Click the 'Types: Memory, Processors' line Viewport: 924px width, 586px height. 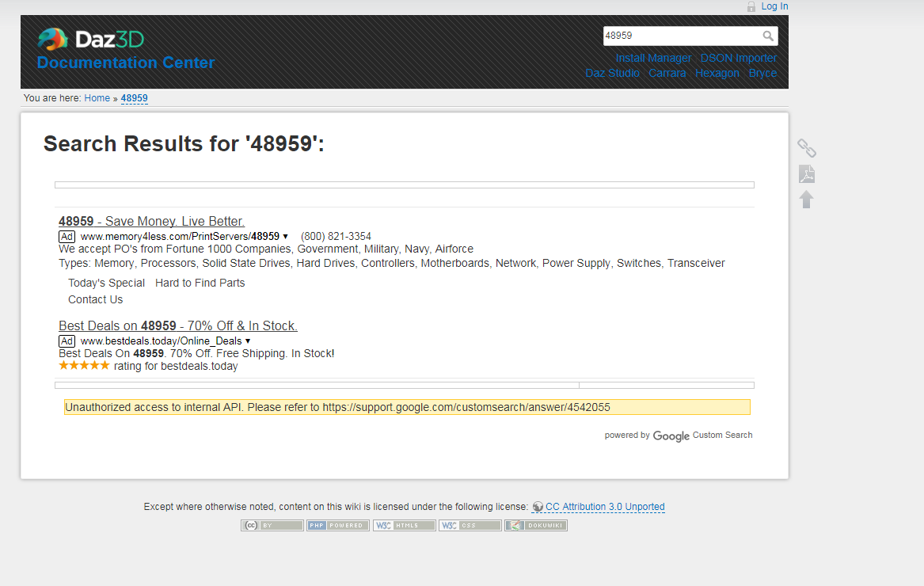tap(392, 263)
